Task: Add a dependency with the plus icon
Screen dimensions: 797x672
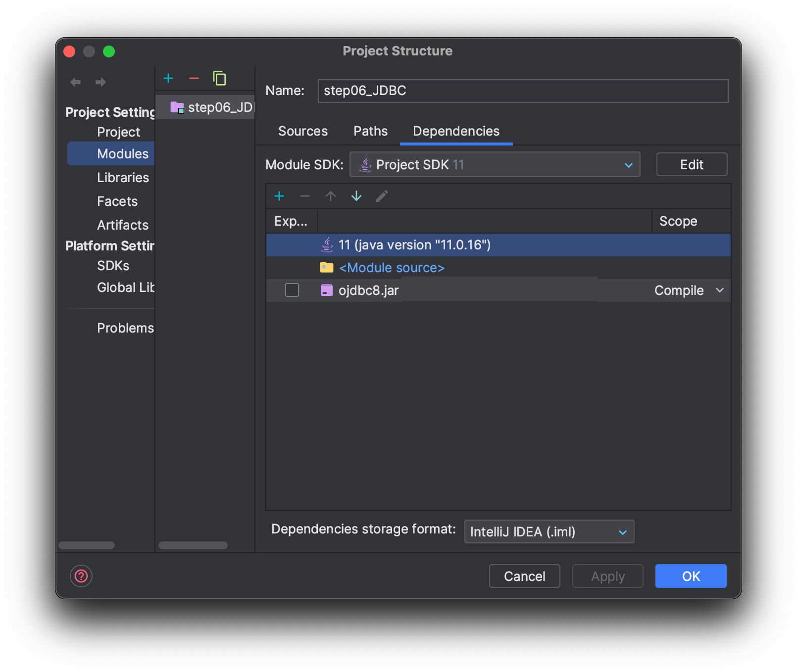Action: pyautogui.click(x=279, y=196)
